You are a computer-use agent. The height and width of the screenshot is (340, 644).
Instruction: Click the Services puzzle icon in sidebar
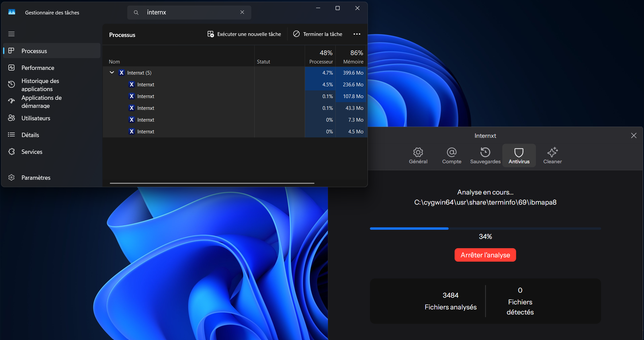pos(11,152)
